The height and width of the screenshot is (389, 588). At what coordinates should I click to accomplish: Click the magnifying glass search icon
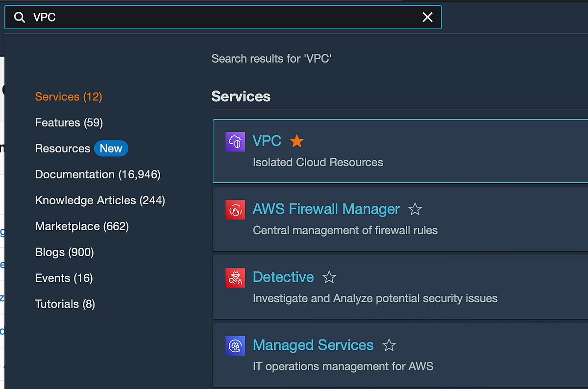pos(19,17)
